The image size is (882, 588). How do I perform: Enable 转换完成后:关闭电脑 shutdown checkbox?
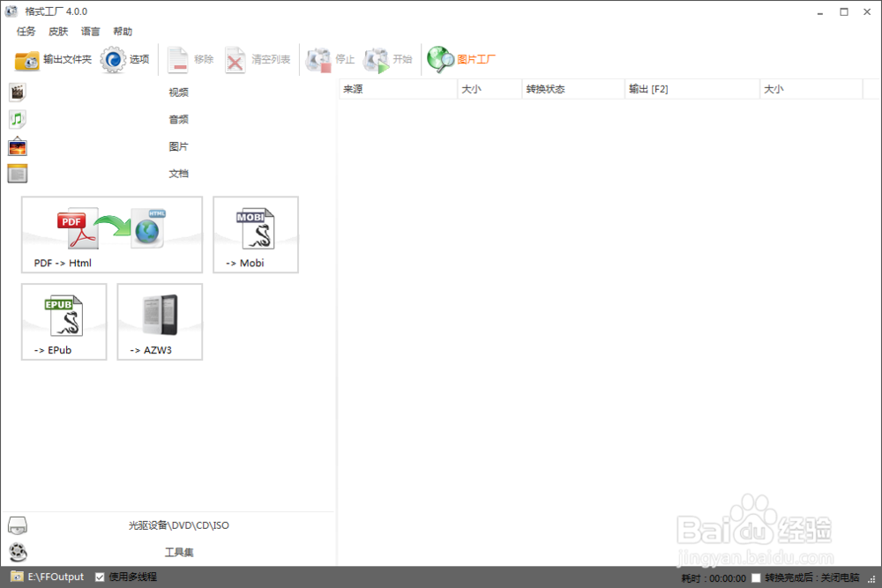pos(756,578)
